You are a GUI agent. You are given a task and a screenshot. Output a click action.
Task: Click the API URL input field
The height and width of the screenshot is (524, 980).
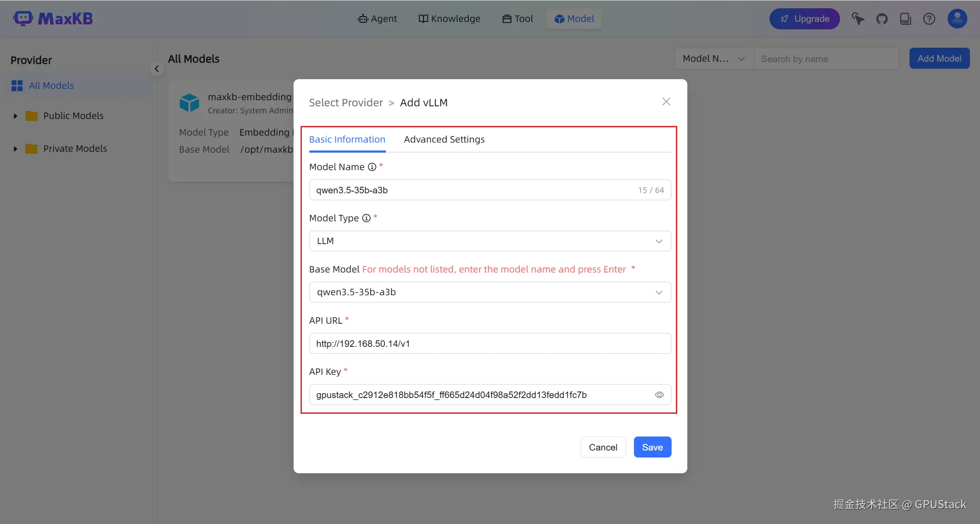(x=490, y=343)
